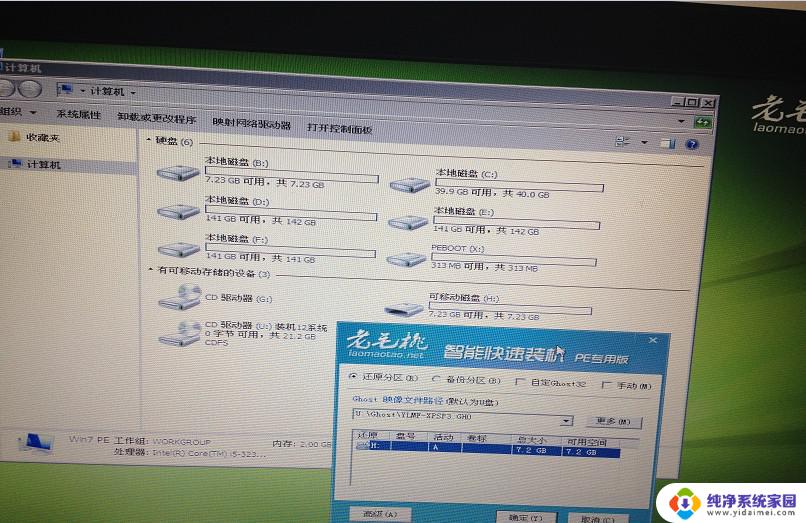
Task: Click the 更多 (M) button
Action: (614, 422)
